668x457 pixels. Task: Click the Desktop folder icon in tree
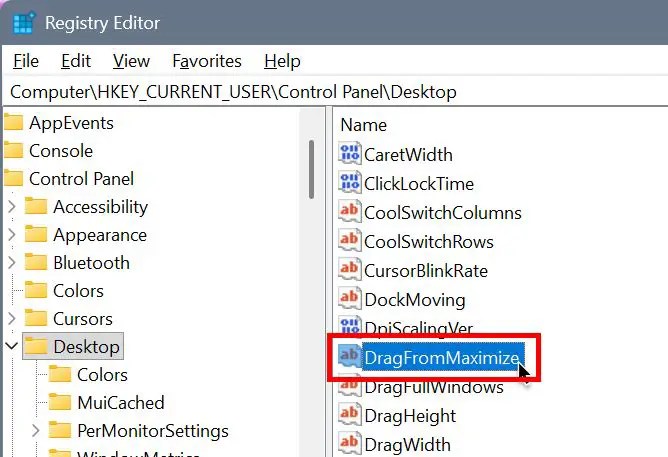point(36,346)
